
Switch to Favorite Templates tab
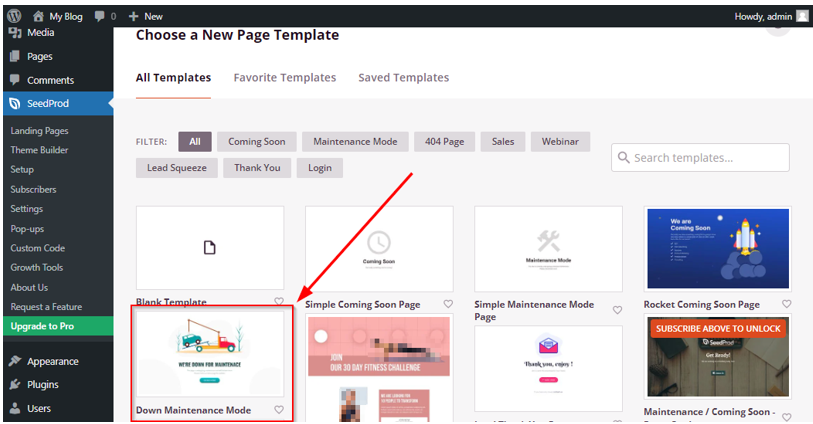[x=285, y=78]
